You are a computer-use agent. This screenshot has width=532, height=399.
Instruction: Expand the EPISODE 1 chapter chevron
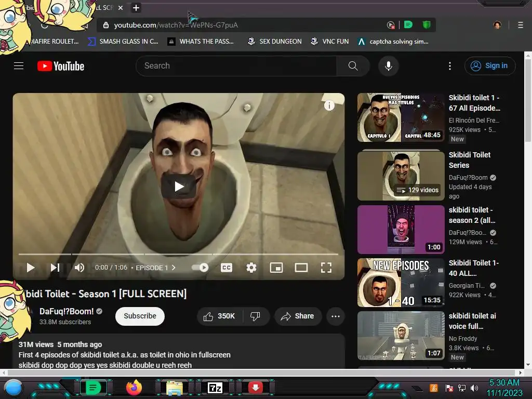click(174, 268)
